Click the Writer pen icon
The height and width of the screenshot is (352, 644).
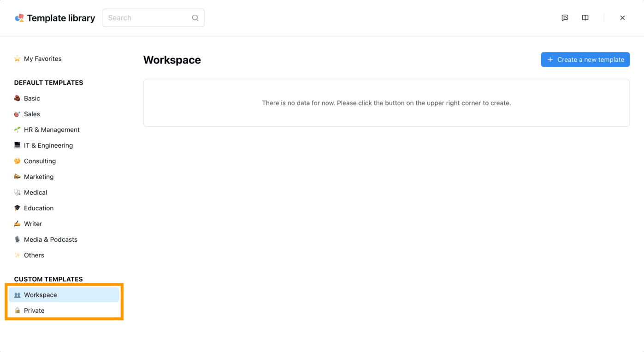[x=17, y=224]
